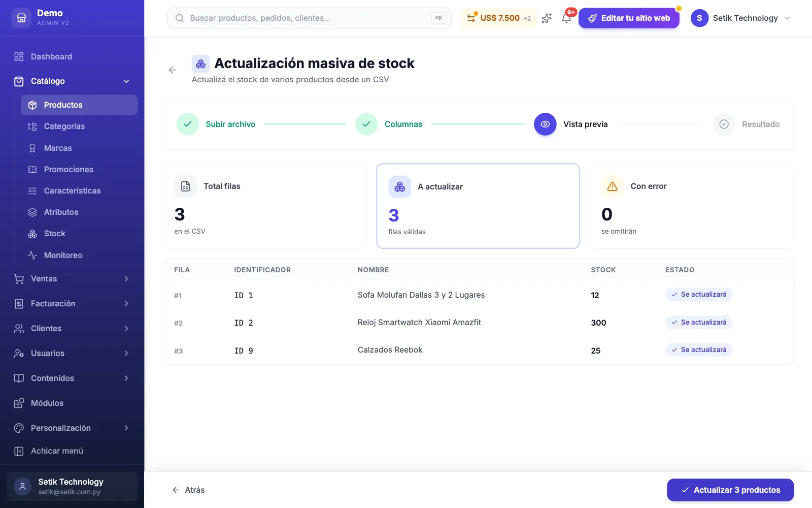812x508 pixels.
Task: Click the sparkles AI assistant icon
Action: (x=547, y=18)
